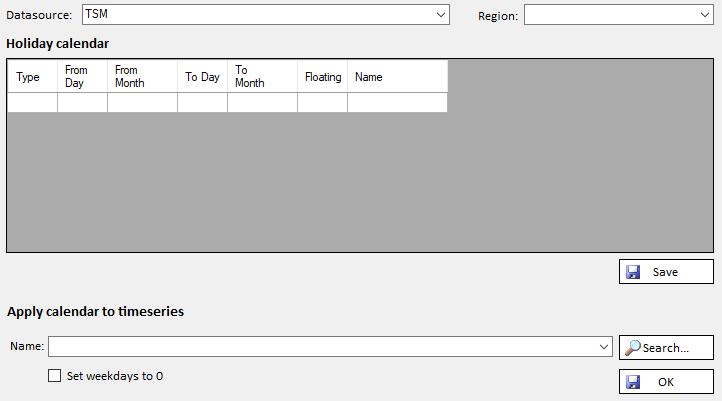722x401 pixels.
Task: Open the timeseries Name dropdown arrow
Action: [x=604, y=347]
